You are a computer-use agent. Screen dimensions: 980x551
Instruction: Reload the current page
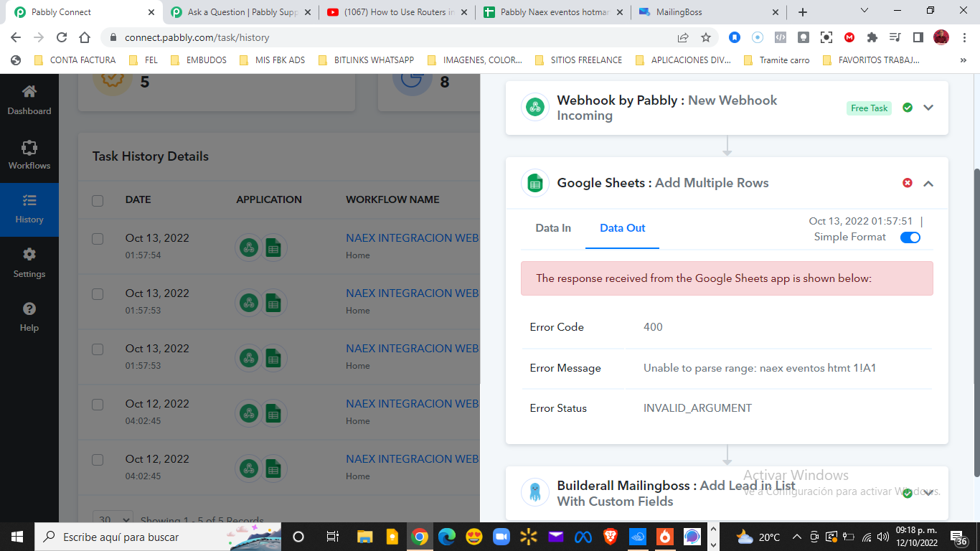pyautogui.click(x=62, y=37)
